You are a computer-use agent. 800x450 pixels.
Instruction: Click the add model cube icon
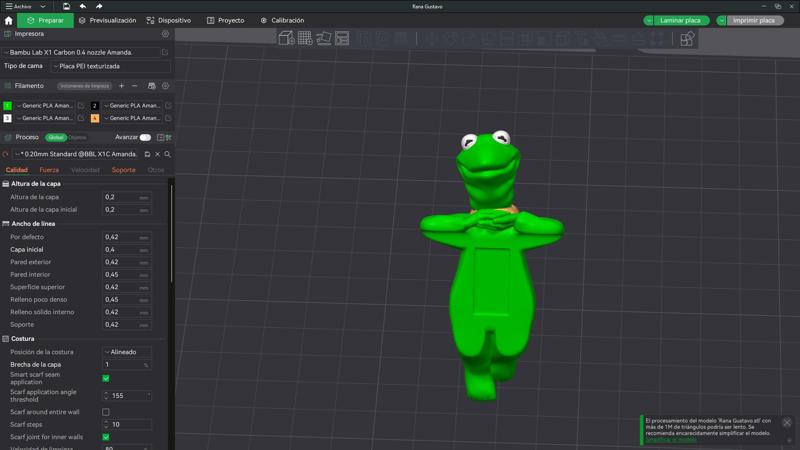(x=286, y=38)
